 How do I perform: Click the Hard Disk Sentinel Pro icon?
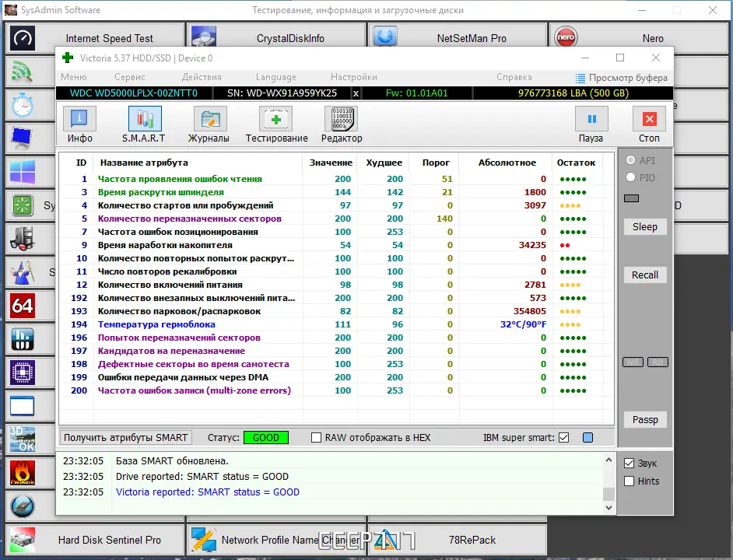(x=22, y=541)
